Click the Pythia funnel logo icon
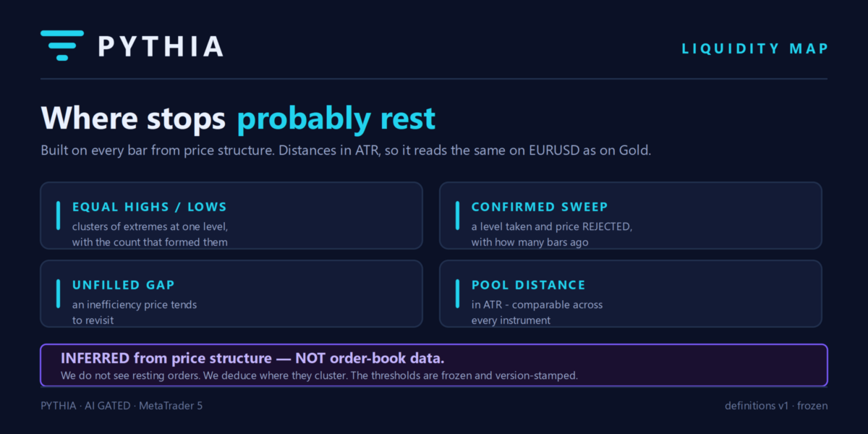The image size is (868, 434). [x=62, y=46]
